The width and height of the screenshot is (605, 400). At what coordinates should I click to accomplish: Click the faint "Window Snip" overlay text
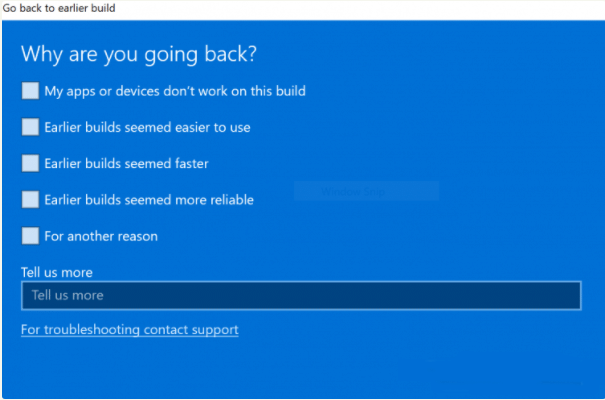point(354,192)
